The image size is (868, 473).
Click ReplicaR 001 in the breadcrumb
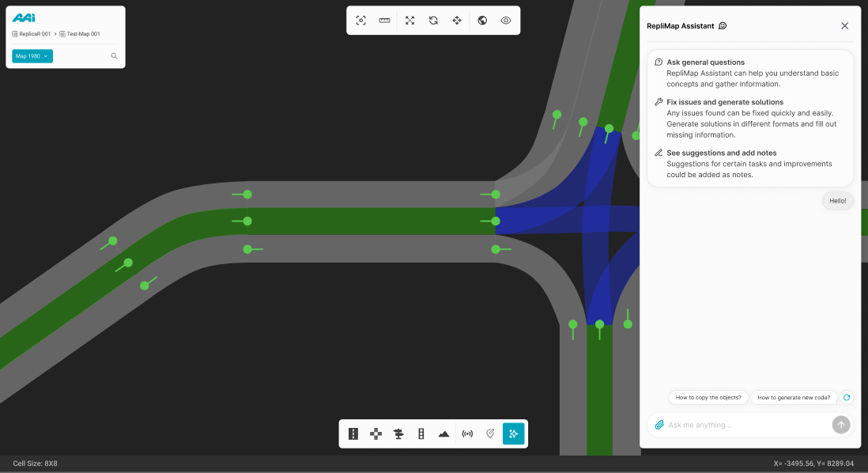coord(32,34)
